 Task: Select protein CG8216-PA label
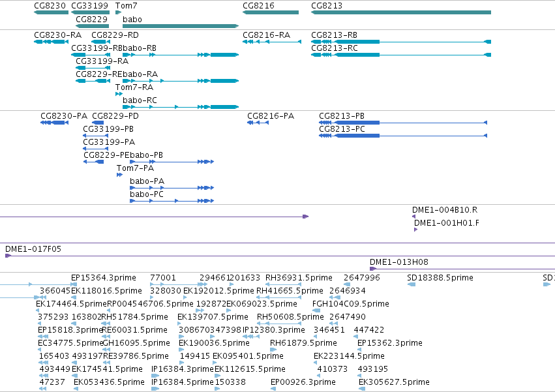pos(271,116)
